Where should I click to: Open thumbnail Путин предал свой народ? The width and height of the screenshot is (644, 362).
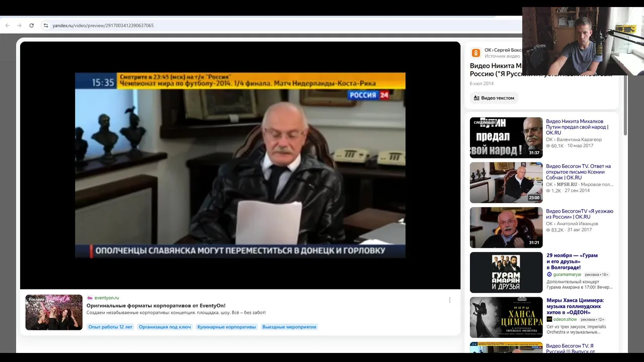coord(506,138)
